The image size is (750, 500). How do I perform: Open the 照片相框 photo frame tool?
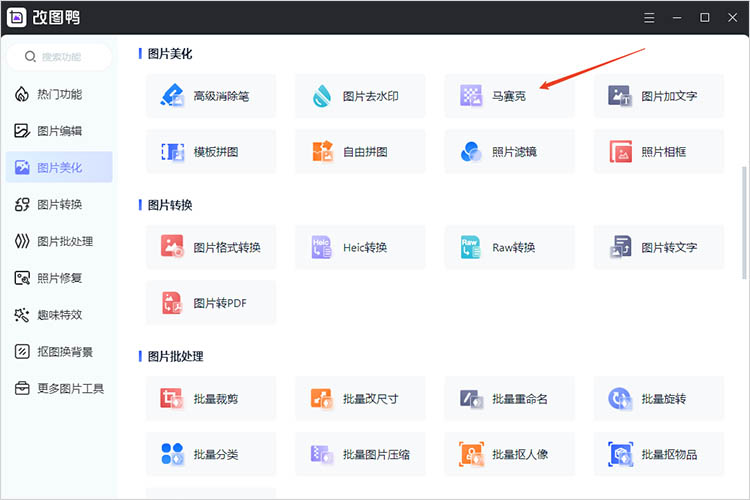659,152
